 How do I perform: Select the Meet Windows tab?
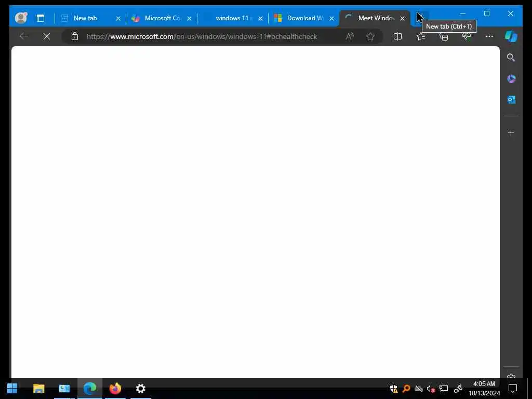(374, 18)
